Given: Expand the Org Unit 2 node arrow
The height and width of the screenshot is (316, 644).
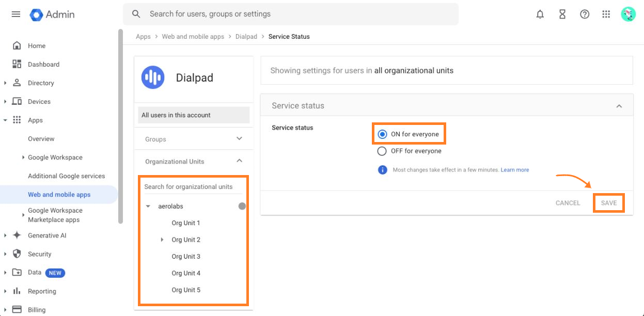Looking at the screenshot, I should pos(162,240).
